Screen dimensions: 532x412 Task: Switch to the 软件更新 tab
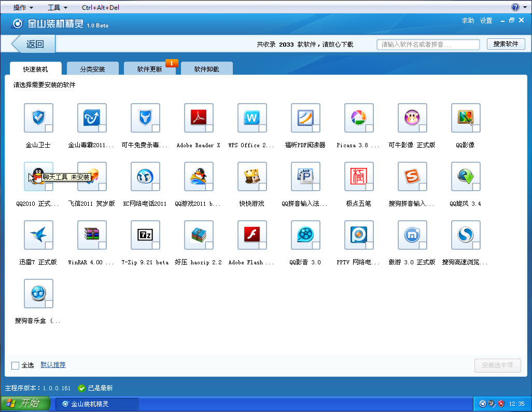pos(150,69)
